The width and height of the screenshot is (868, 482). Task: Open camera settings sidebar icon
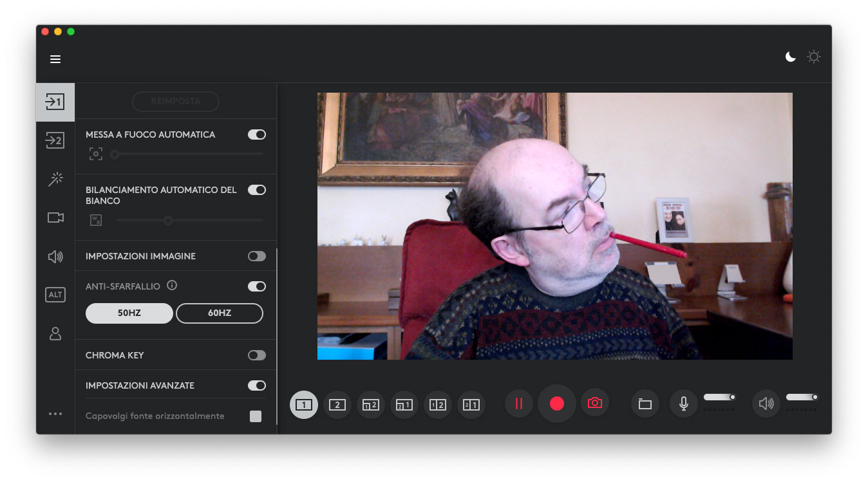pos(55,218)
